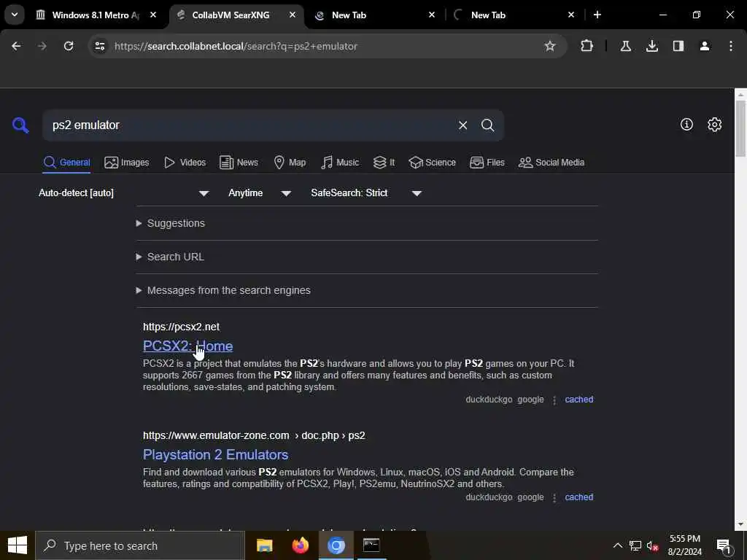
Task: Open the terminal taskbar icon
Action: [371, 545]
